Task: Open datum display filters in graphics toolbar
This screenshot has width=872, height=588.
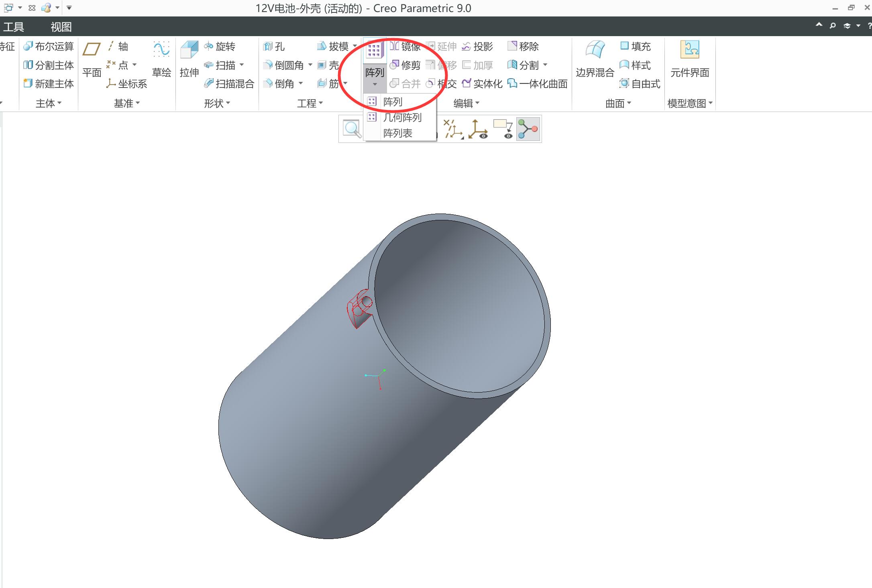Action: 454,129
